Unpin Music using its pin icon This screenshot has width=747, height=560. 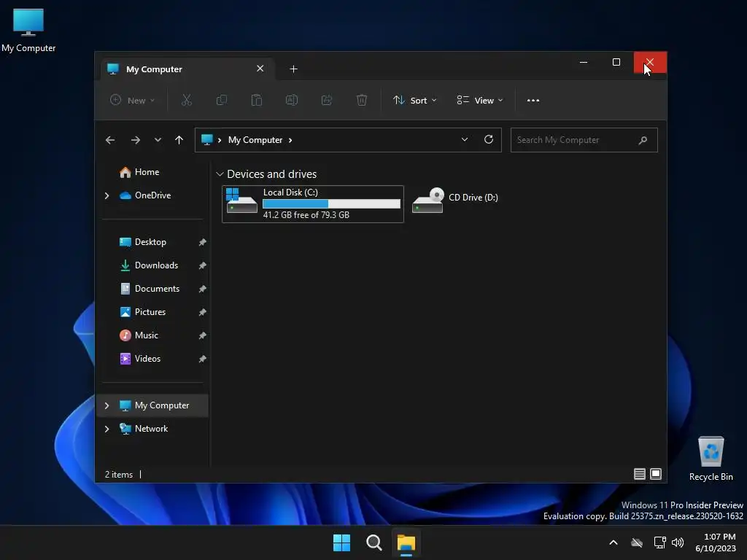[x=203, y=335]
